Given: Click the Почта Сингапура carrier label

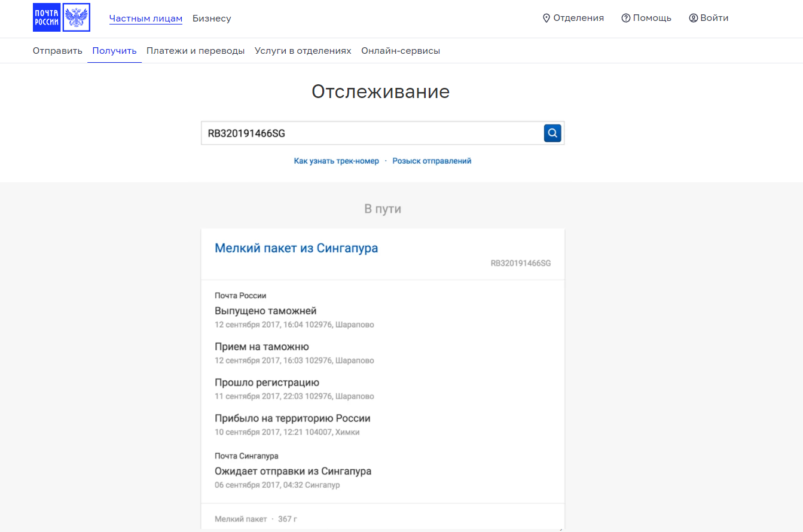Looking at the screenshot, I should click(246, 456).
